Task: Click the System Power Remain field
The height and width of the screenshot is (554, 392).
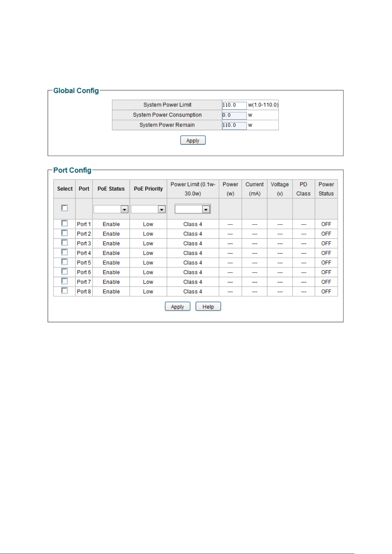Action: coord(234,126)
